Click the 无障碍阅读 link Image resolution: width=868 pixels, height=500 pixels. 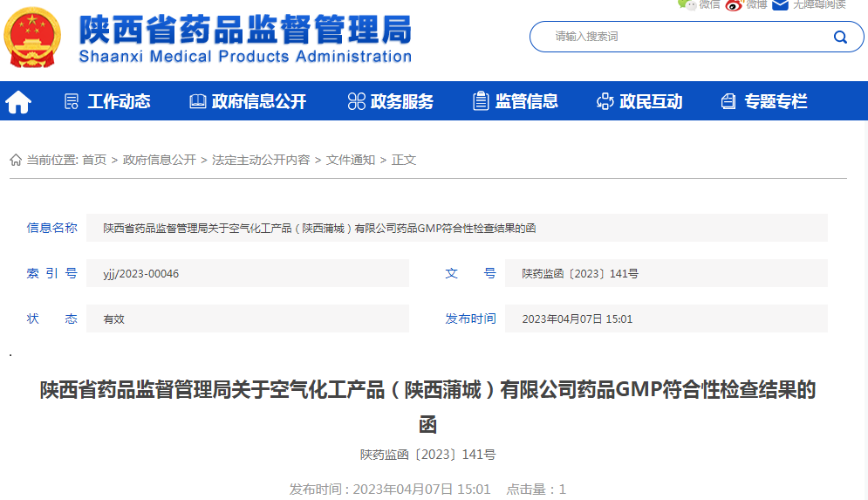click(x=819, y=4)
